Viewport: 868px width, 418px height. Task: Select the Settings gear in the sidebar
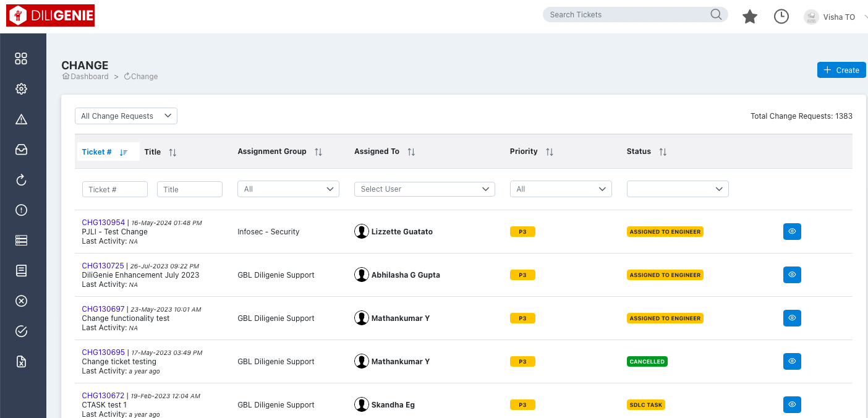(21, 88)
